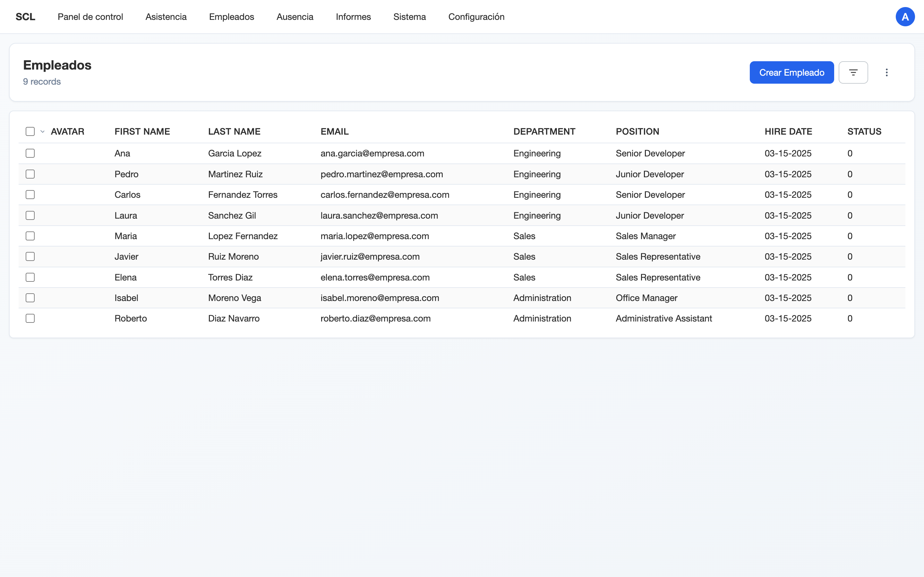Sort by the HIRE DATE column header
924x577 pixels.
[788, 131]
